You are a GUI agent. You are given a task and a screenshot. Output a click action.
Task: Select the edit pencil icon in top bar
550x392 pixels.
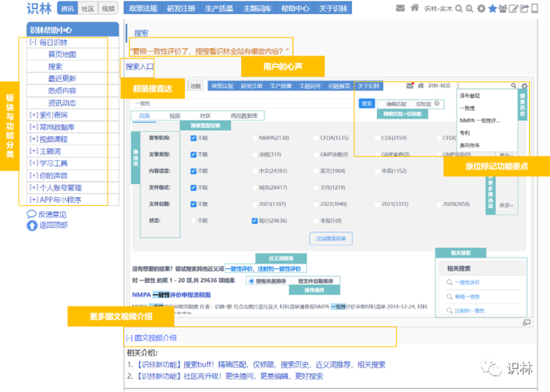coord(513,8)
